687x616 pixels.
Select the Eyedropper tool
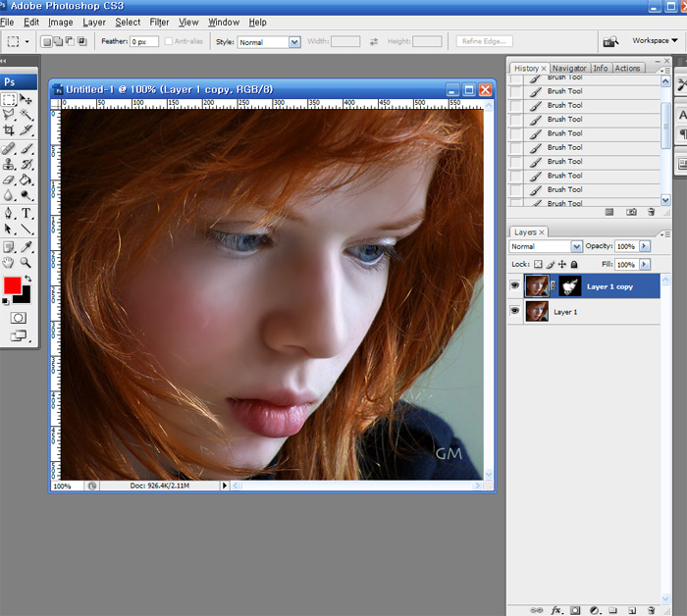click(26, 247)
